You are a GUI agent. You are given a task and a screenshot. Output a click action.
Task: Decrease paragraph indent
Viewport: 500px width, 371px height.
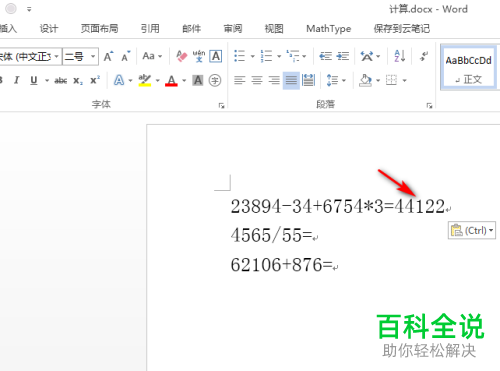coord(325,56)
